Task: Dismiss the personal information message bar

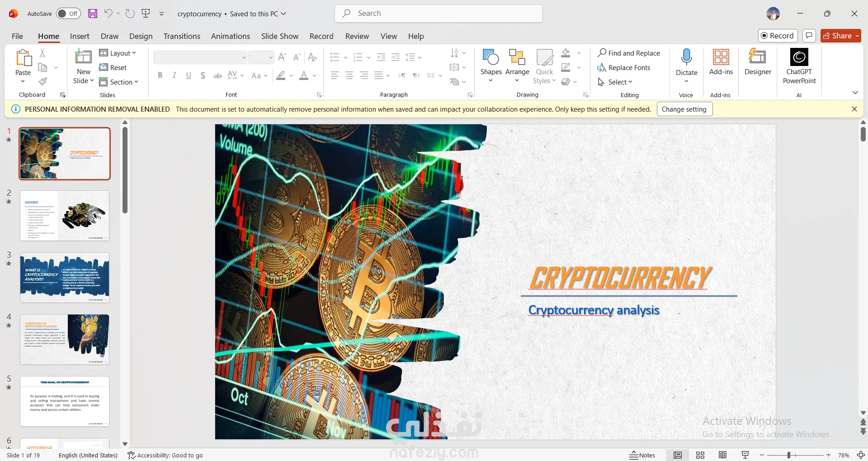Action: (854, 109)
